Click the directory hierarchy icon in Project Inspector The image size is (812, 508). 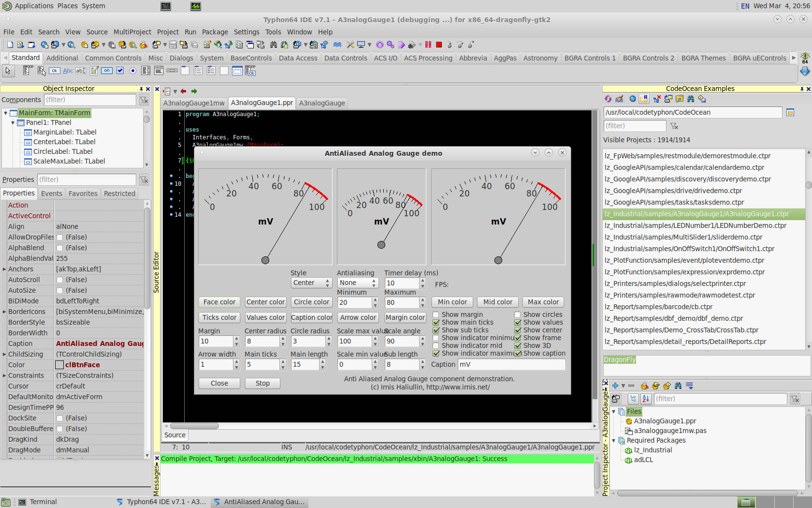(633, 399)
